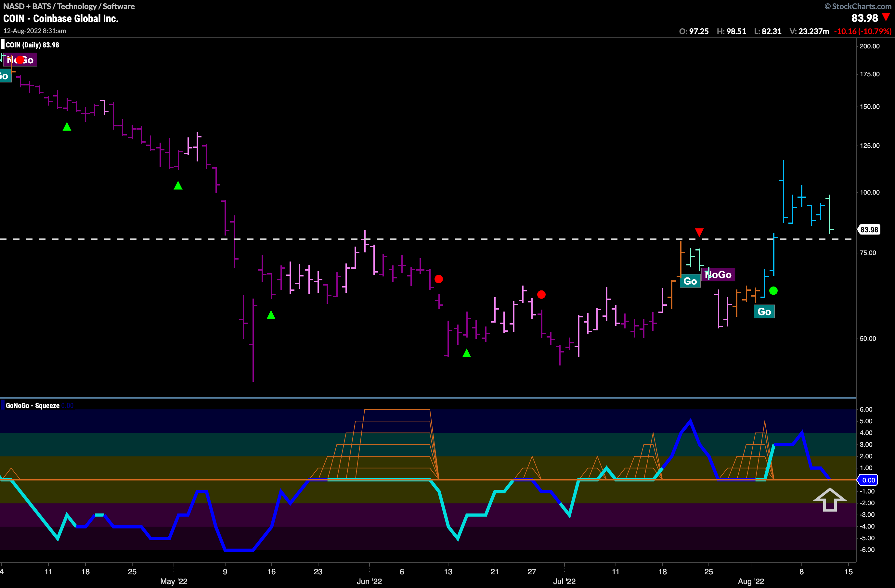
Task: Click the red circle marker near June 10
Action: [x=438, y=279]
